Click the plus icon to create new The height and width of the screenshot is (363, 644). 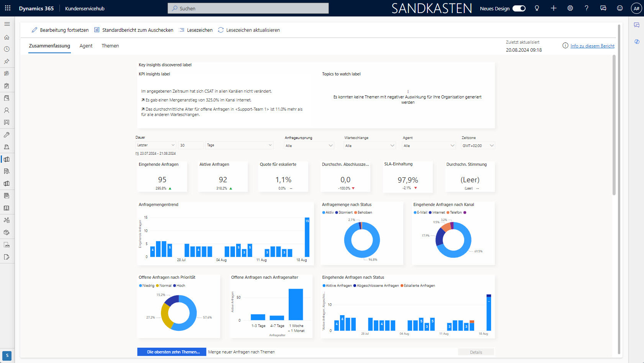pyautogui.click(x=554, y=8)
